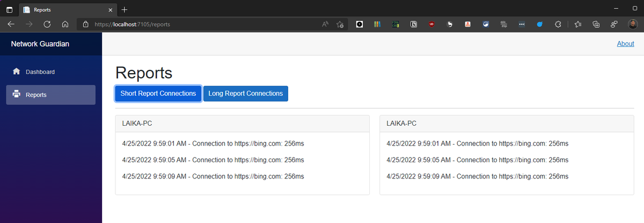Open the Favorites list icon
Viewport: 644px width, 223px height.
pos(578,24)
